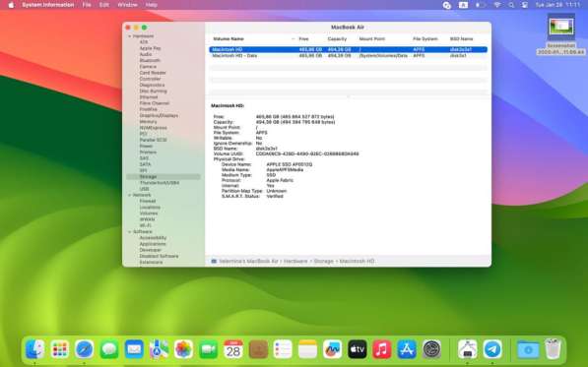Collapse the Network section in sidebar
588x367 pixels.
pos(130,195)
